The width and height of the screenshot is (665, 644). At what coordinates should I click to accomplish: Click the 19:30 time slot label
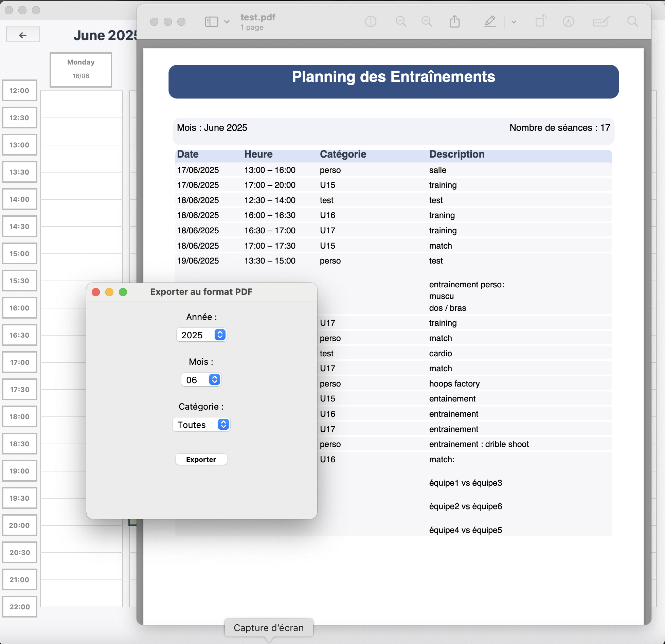tap(19, 498)
